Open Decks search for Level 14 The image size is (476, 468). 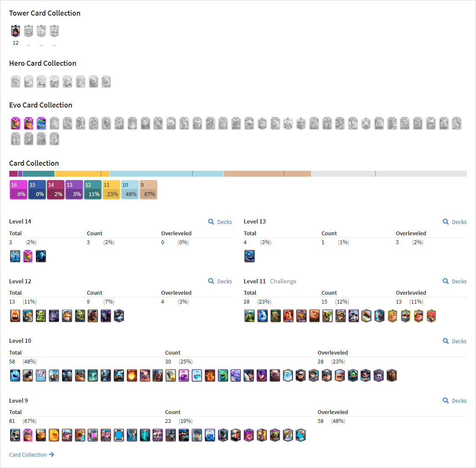pyautogui.click(x=220, y=222)
